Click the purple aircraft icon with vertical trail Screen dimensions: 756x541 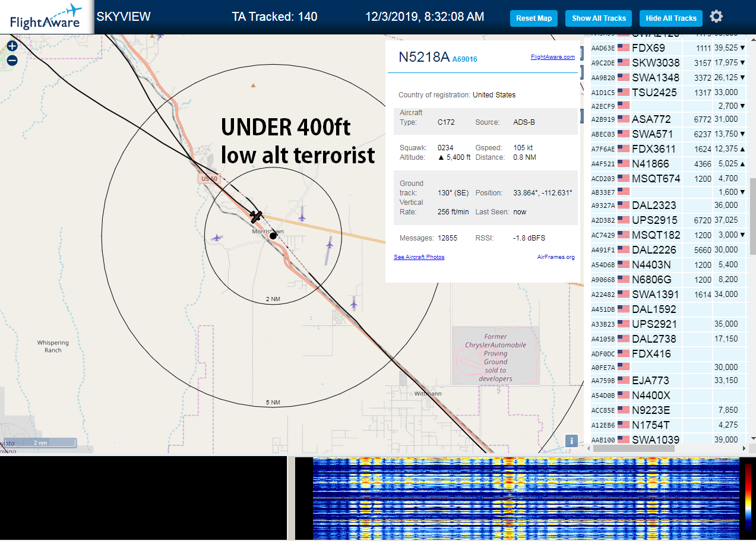[329, 245]
